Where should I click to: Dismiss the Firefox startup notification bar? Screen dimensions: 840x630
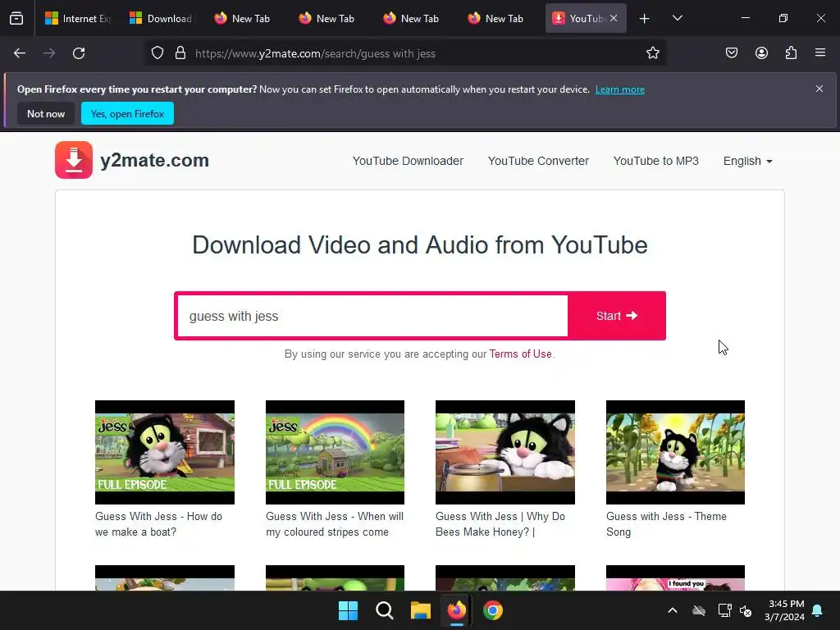pyautogui.click(x=819, y=89)
